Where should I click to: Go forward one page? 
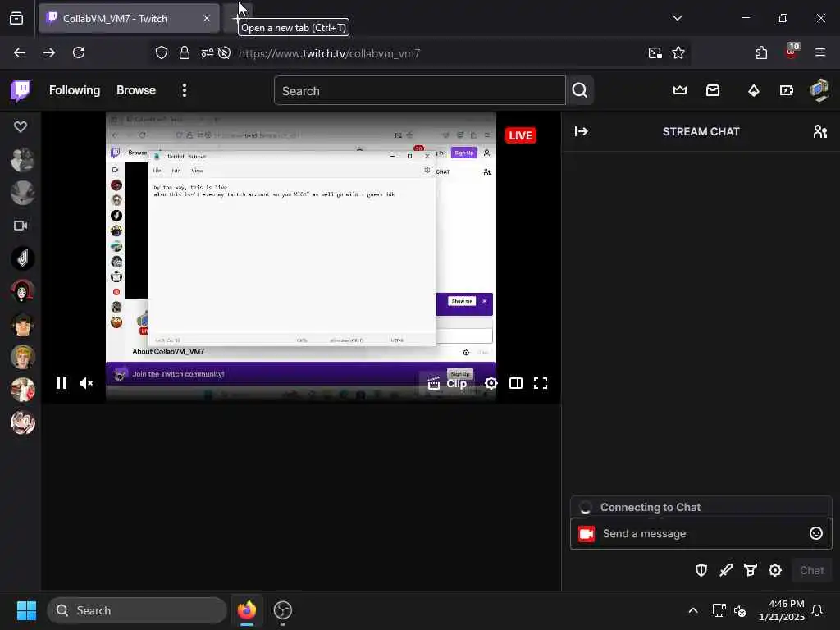(x=49, y=52)
